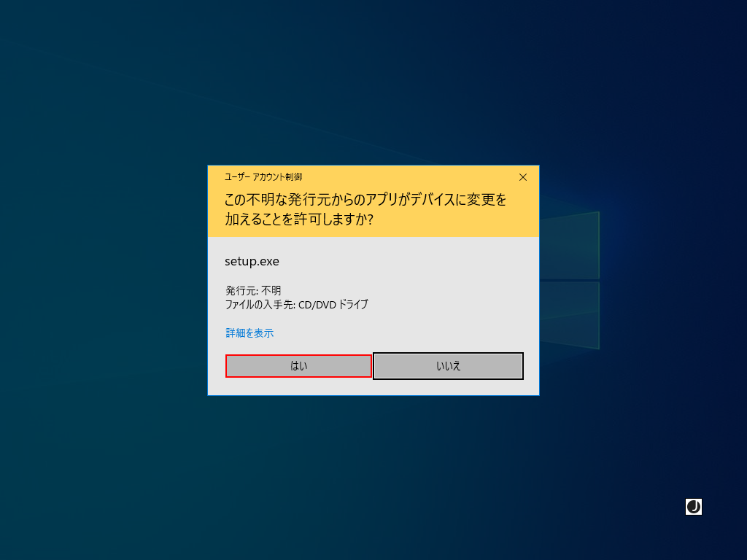The height and width of the screenshot is (560, 747).
Task: Select the setup.exe program name text
Action: tap(252, 262)
